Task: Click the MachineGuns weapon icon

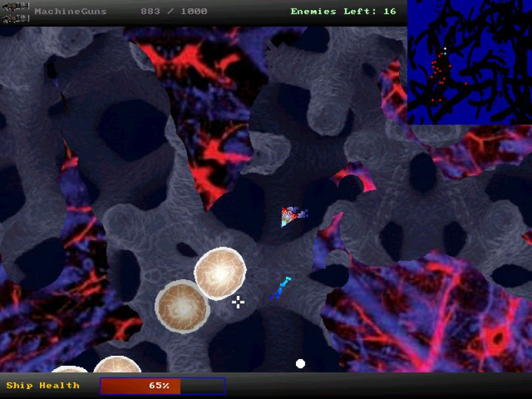Action: [15, 13]
